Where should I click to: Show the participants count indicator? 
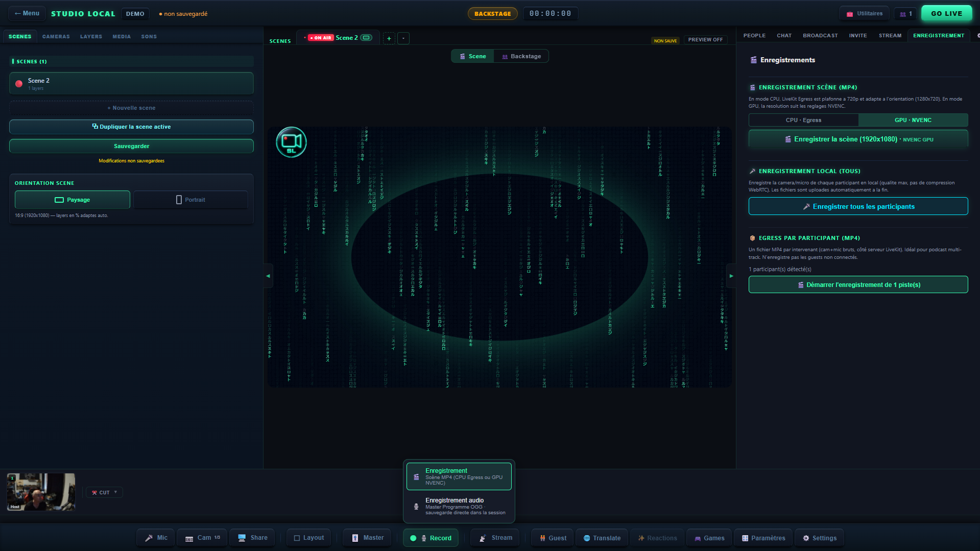[x=905, y=14]
